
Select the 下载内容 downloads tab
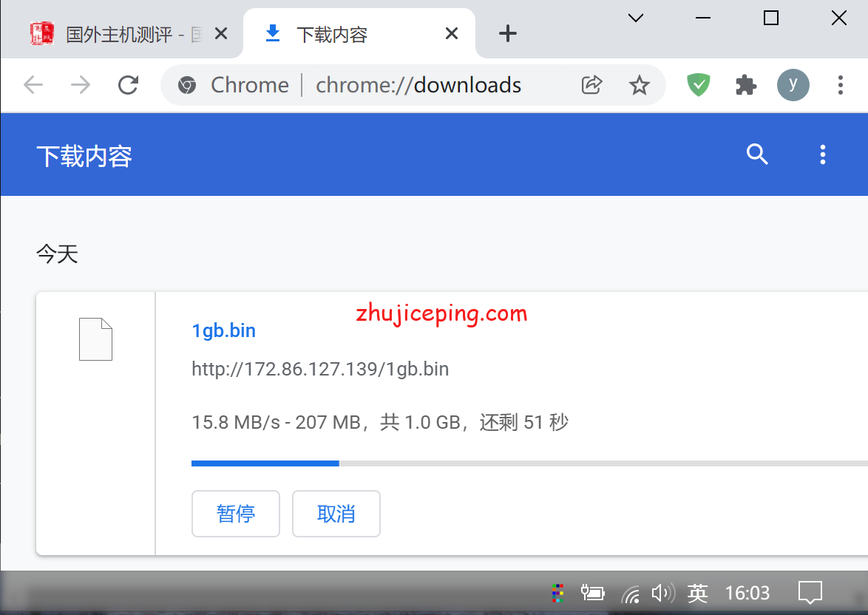tap(359, 34)
